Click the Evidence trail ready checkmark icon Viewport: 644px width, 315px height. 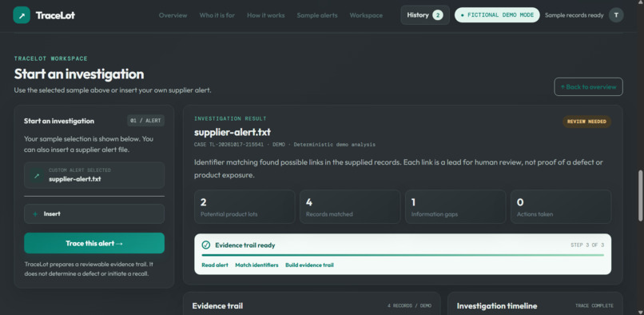click(x=206, y=245)
